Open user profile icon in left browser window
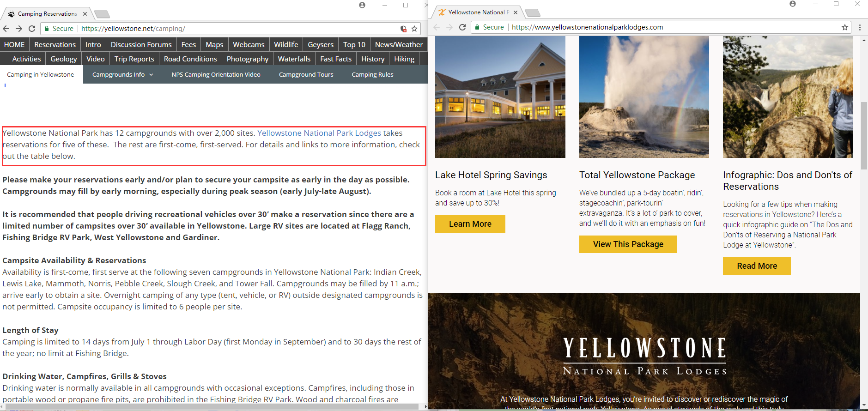868x411 pixels. (x=362, y=5)
